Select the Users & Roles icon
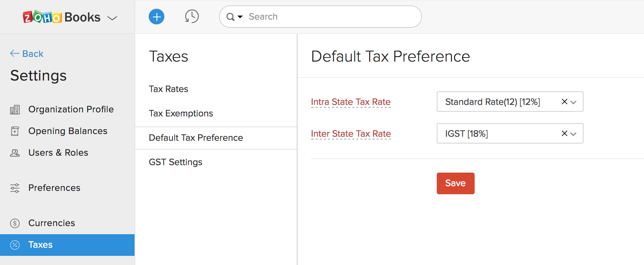Viewport: 644px width, 265px height. (x=15, y=153)
